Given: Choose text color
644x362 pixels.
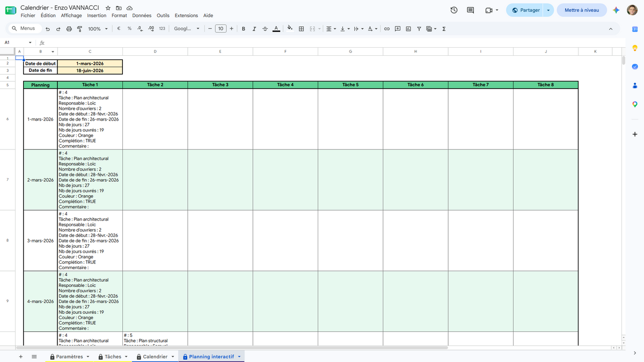Looking at the screenshot, I should point(276,28).
